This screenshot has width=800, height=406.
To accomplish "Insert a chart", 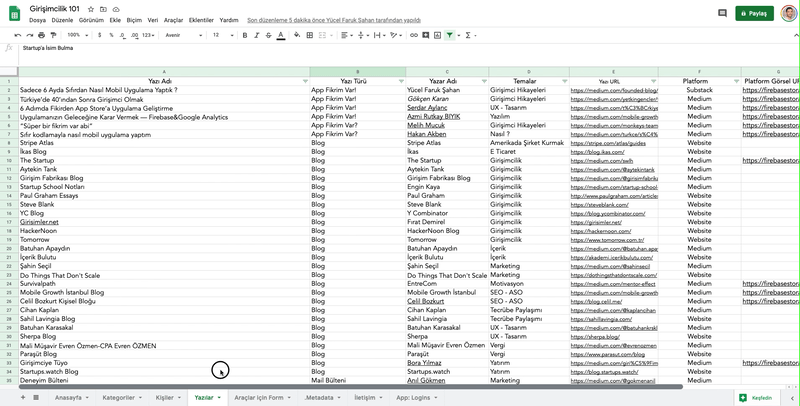I will coord(437,35).
